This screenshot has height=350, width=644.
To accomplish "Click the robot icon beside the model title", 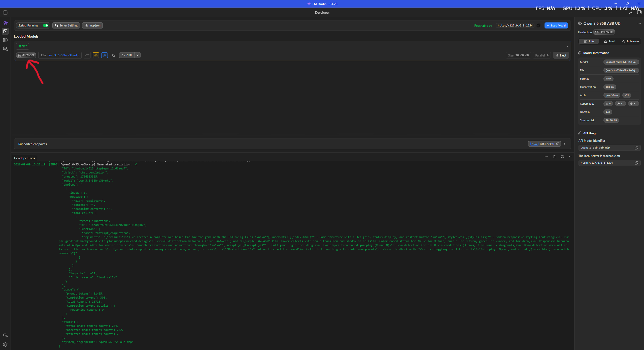I will [580, 23].
